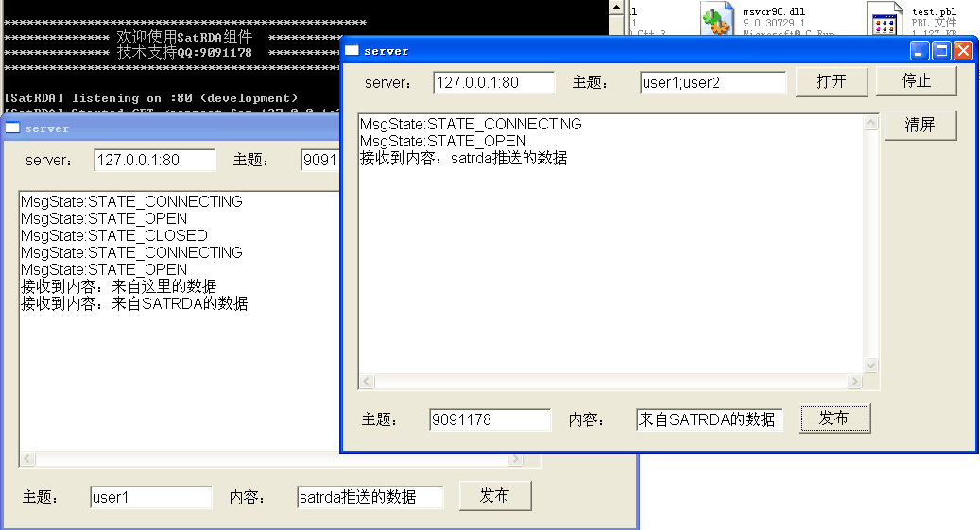
Task: Click the back server window title bar
Action: tap(172, 128)
